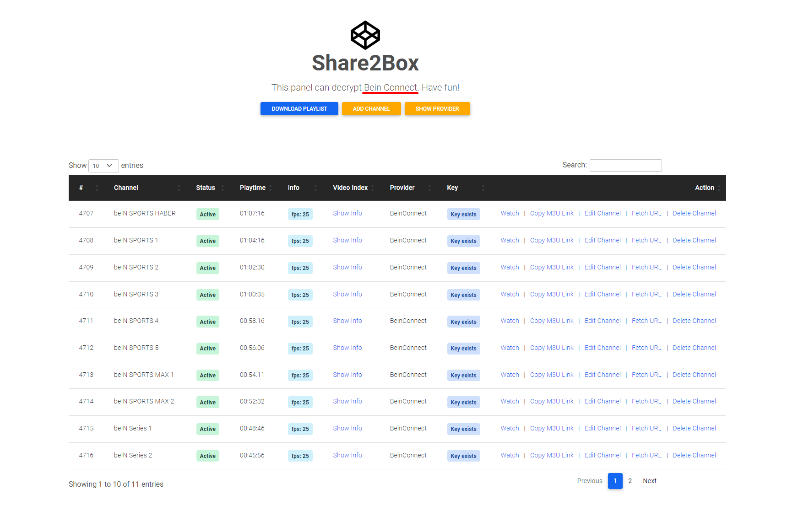This screenshot has width=798, height=532.
Task: Click Active badge for beIN Series 2
Action: pyautogui.click(x=207, y=456)
